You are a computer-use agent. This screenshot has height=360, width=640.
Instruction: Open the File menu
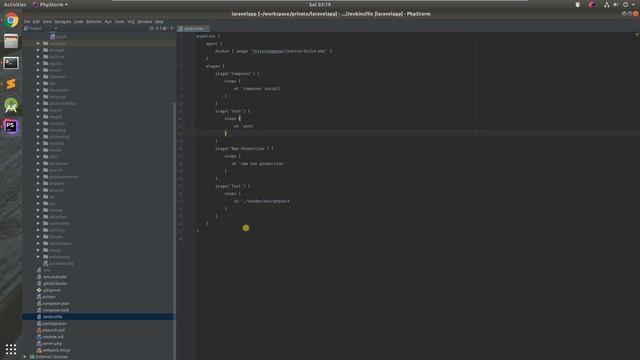pyautogui.click(x=27, y=22)
